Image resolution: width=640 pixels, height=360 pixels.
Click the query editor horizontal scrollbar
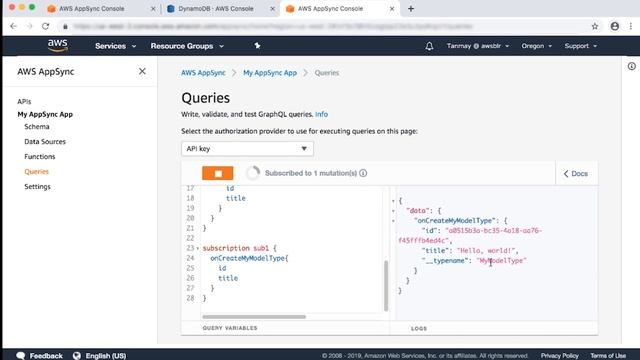coord(254,317)
